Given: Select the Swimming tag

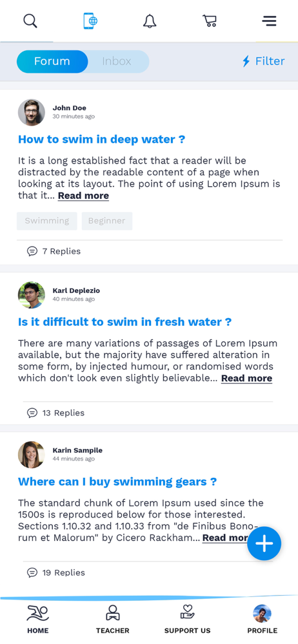Looking at the screenshot, I should coord(47,221).
